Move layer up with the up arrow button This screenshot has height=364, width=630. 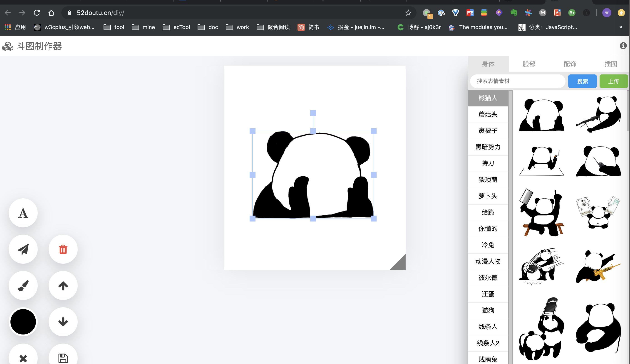click(x=63, y=285)
